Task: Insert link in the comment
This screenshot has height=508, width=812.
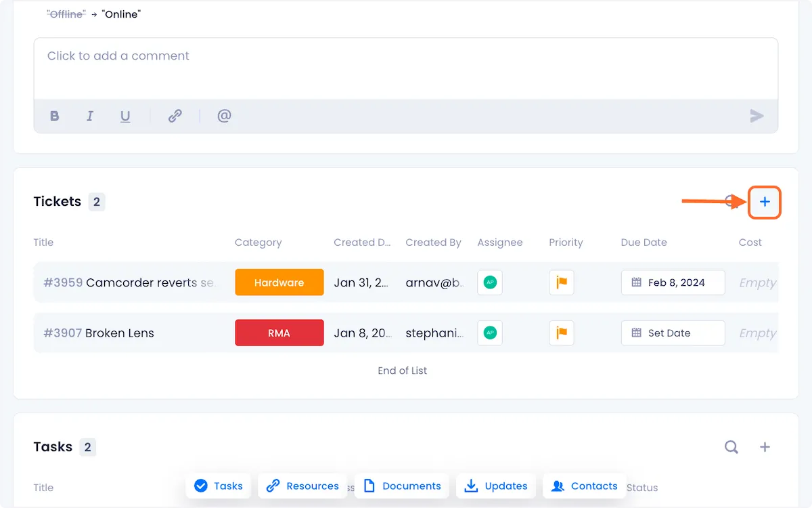Action: tap(175, 116)
